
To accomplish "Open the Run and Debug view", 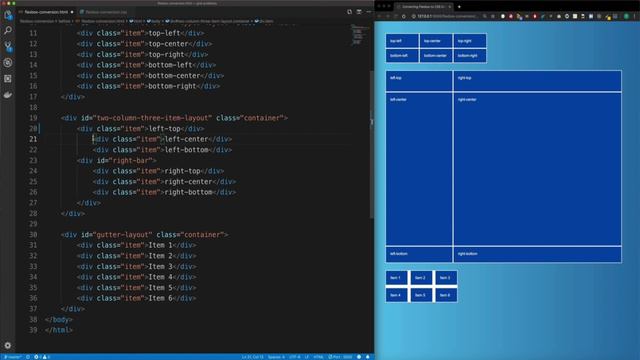I will (8, 62).
